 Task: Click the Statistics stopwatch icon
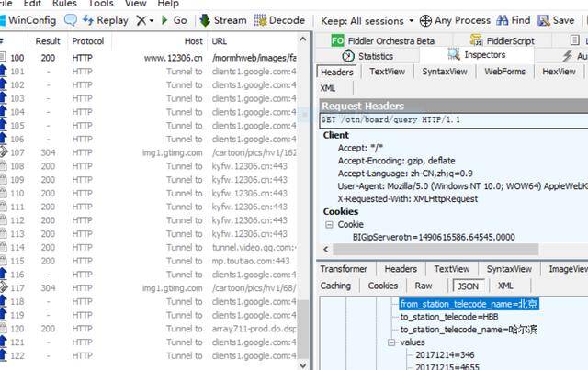[x=348, y=56]
